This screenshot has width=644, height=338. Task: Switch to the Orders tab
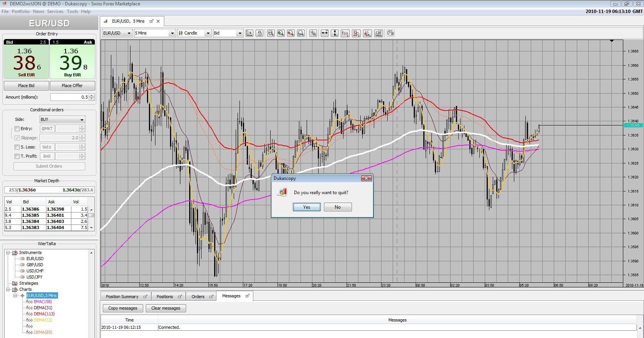tap(201, 297)
